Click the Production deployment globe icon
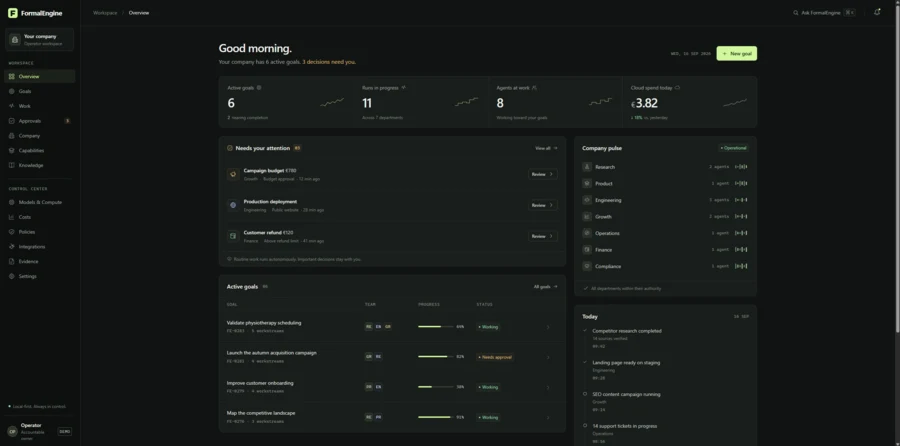Image resolution: width=900 pixels, height=446 pixels. pos(233,205)
